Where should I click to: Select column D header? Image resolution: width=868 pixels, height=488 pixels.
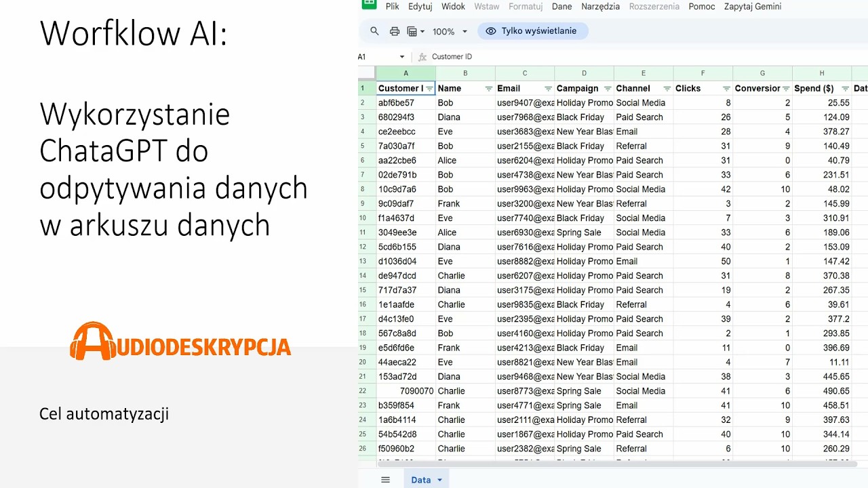click(x=584, y=73)
